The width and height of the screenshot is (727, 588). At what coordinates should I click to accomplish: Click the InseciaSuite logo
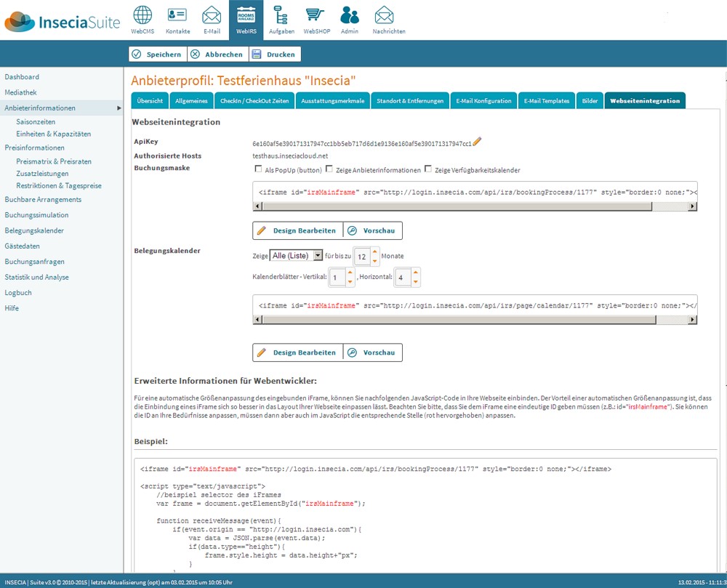(x=62, y=21)
